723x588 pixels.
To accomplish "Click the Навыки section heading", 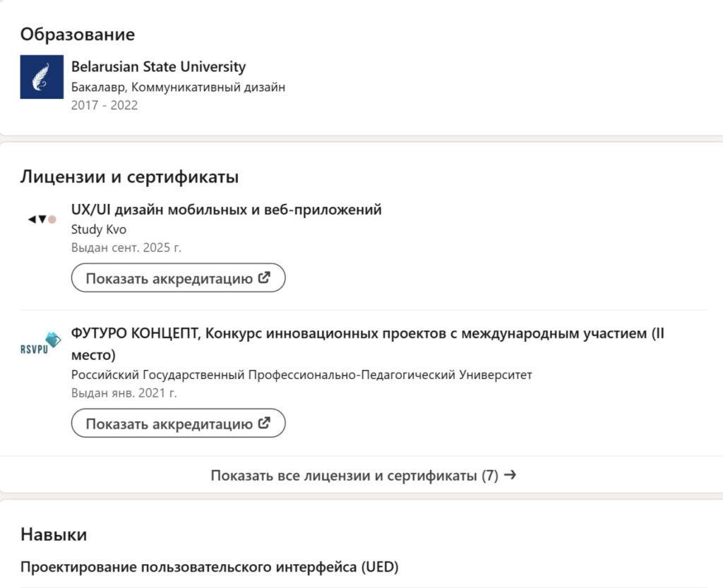I will 54,534.
